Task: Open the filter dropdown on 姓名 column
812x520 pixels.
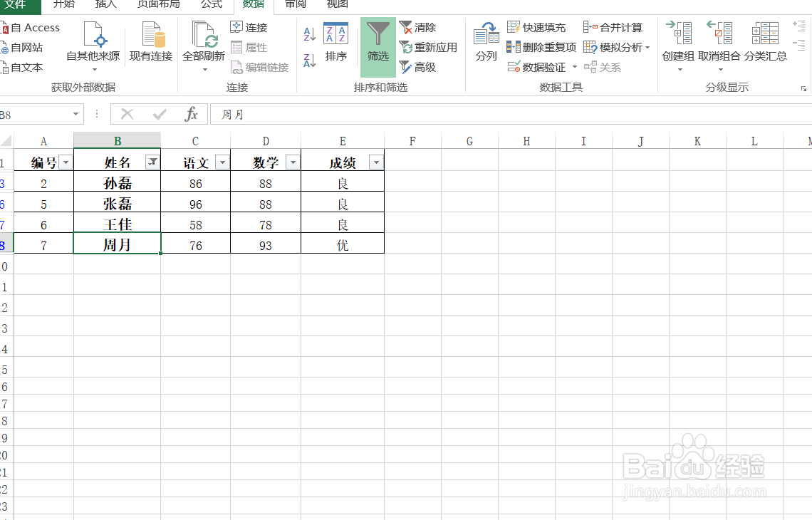Action: pyautogui.click(x=152, y=162)
